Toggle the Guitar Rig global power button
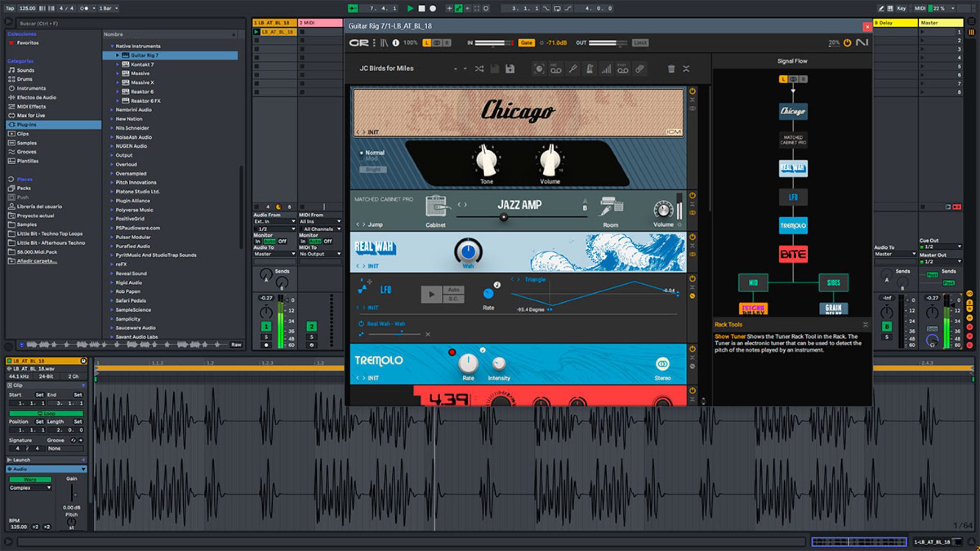The image size is (980, 551). click(847, 43)
